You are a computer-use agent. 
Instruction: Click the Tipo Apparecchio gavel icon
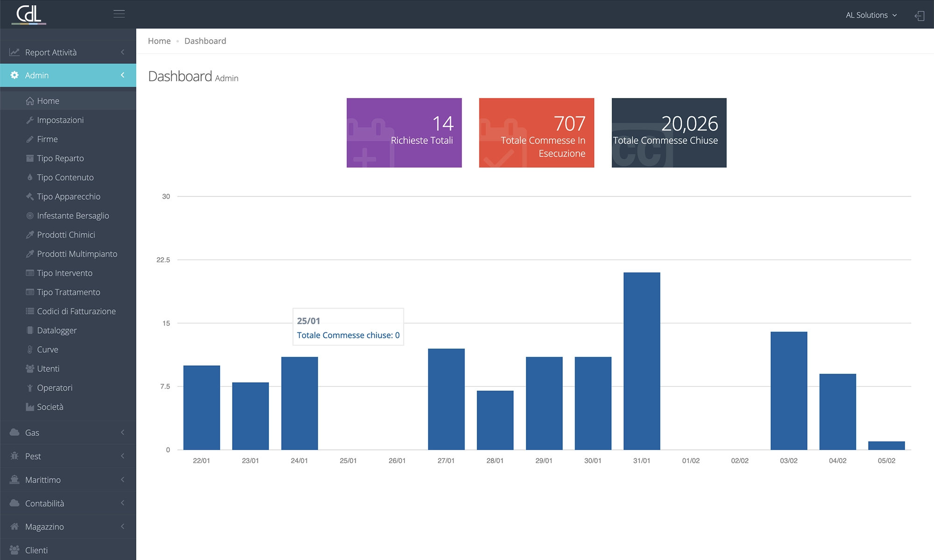tap(30, 196)
